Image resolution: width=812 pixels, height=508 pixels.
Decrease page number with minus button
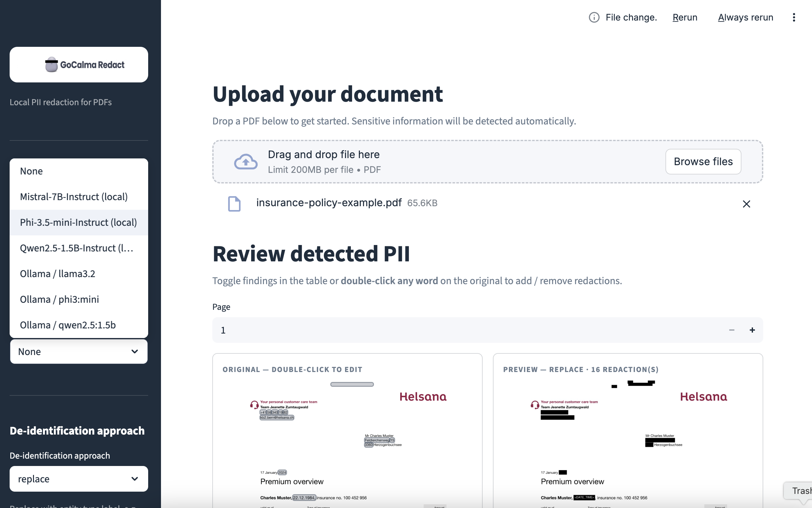coord(732,330)
